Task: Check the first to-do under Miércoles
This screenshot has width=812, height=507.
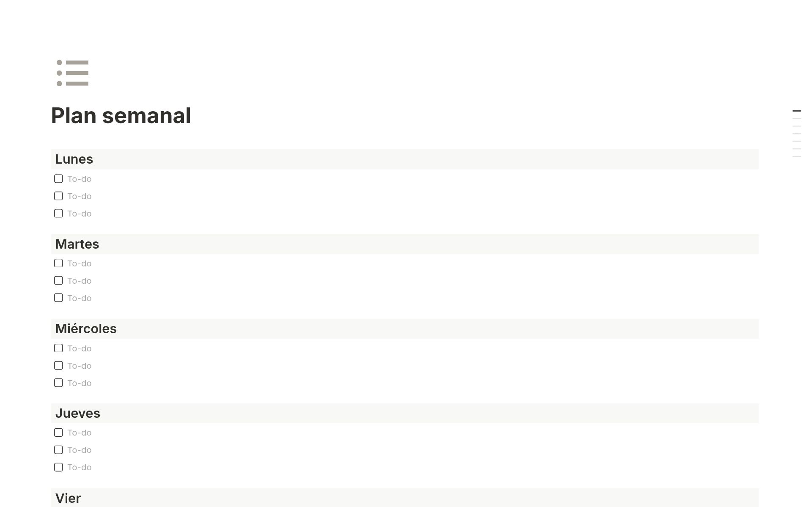Action: coord(58,348)
